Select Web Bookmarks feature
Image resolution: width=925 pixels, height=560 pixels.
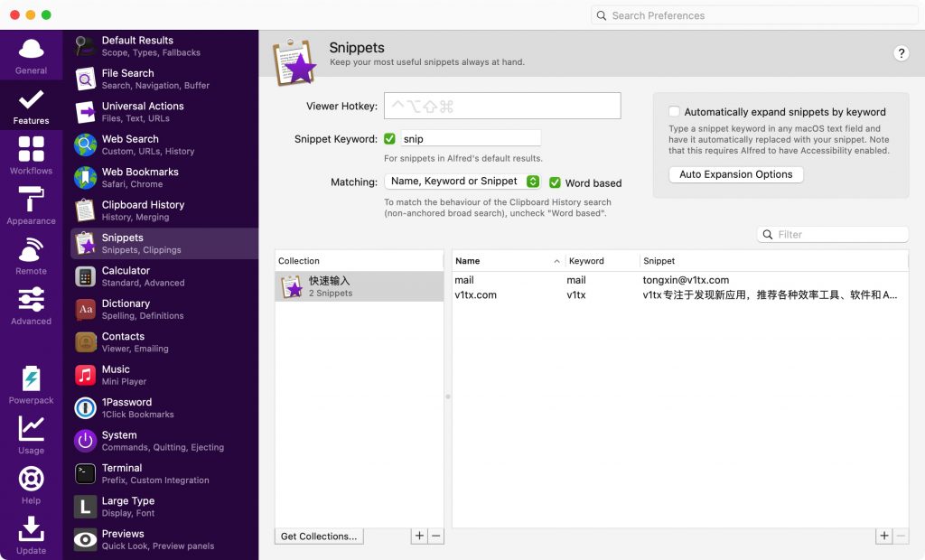point(164,178)
